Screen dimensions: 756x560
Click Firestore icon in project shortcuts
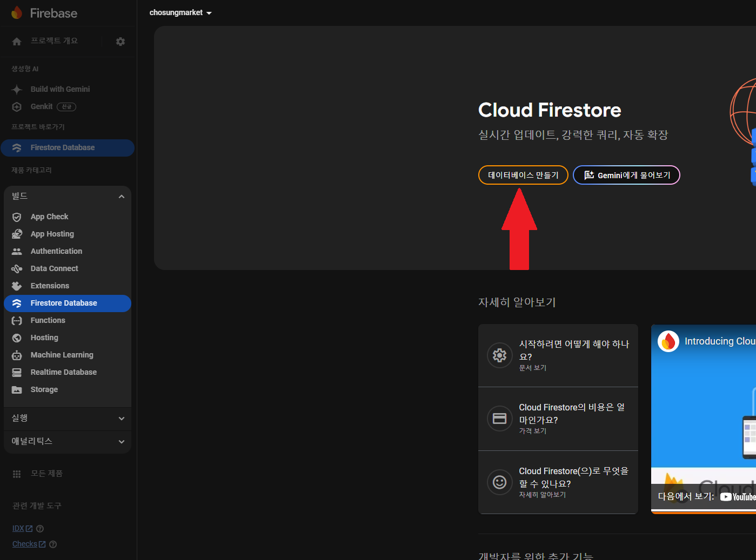(x=17, y=148)
